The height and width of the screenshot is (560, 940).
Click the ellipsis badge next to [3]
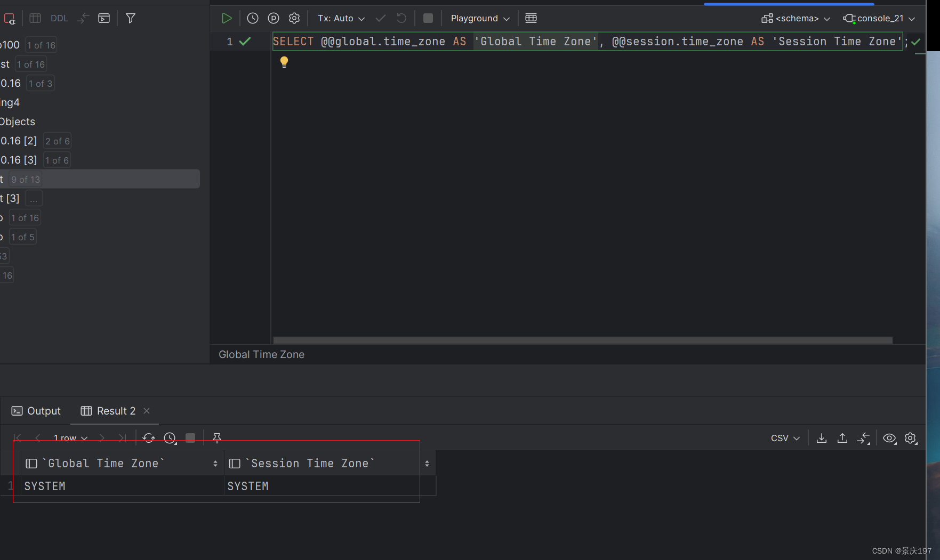pyautogui.click(x=34, y=199)
